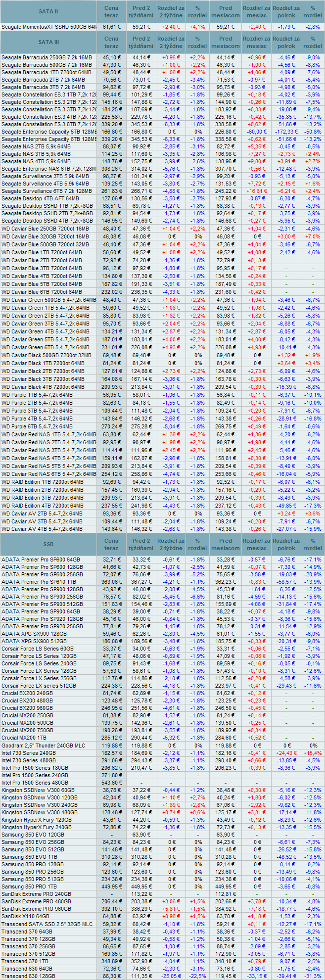Click "WD Caviar Blue 320GB 7200ot 16MB"

coord(45,237)
